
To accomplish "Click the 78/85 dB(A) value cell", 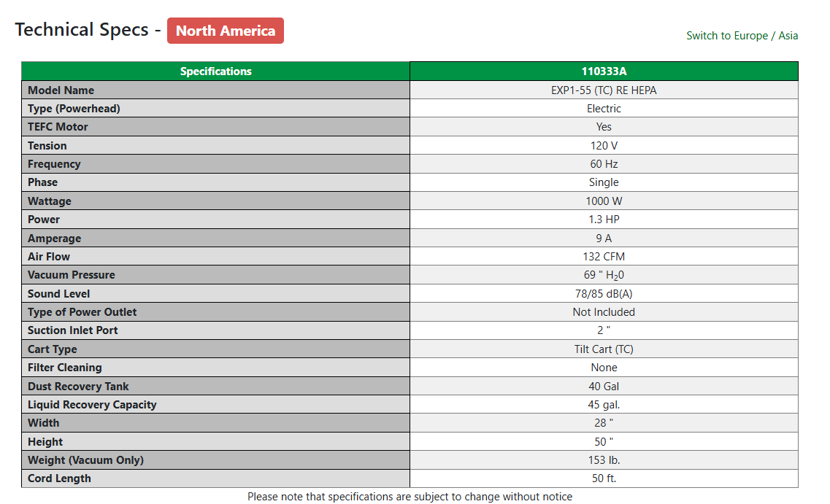I will click(x=604, y=293).
